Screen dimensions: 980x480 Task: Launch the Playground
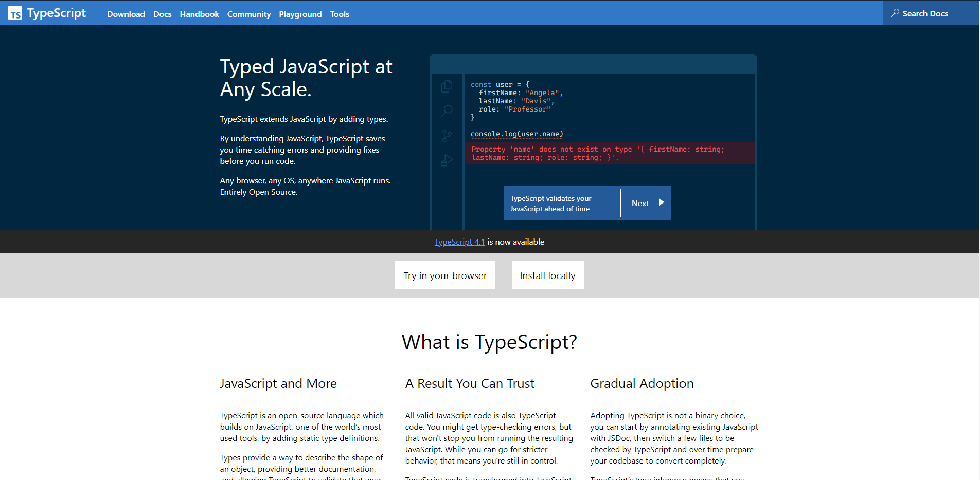pos(300,14)
